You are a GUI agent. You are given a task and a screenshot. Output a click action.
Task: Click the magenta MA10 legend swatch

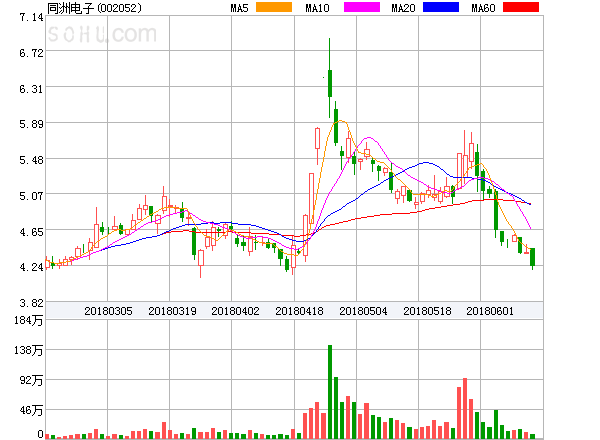[x=362, y=7]
